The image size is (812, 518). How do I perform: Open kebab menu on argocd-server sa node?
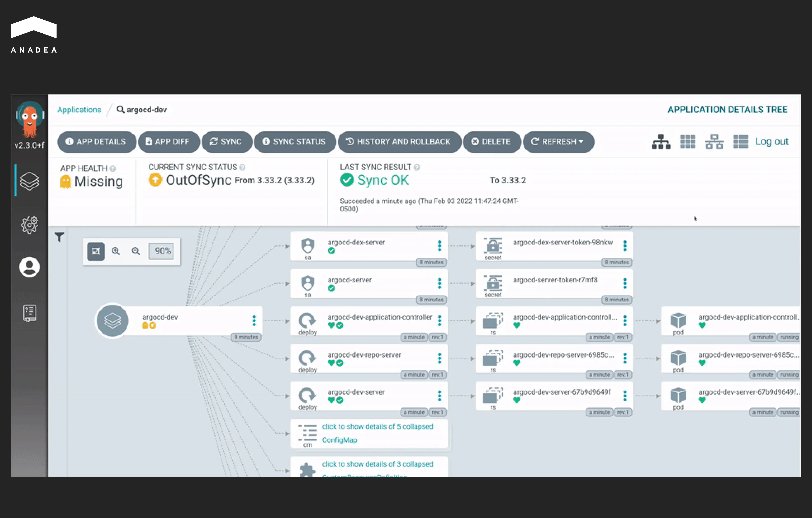coord(439,283)
